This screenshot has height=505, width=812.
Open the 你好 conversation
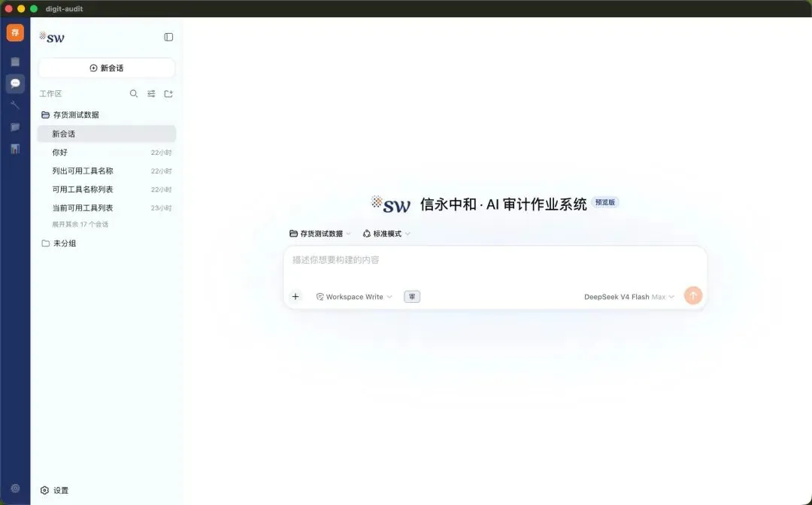(107, 153)
